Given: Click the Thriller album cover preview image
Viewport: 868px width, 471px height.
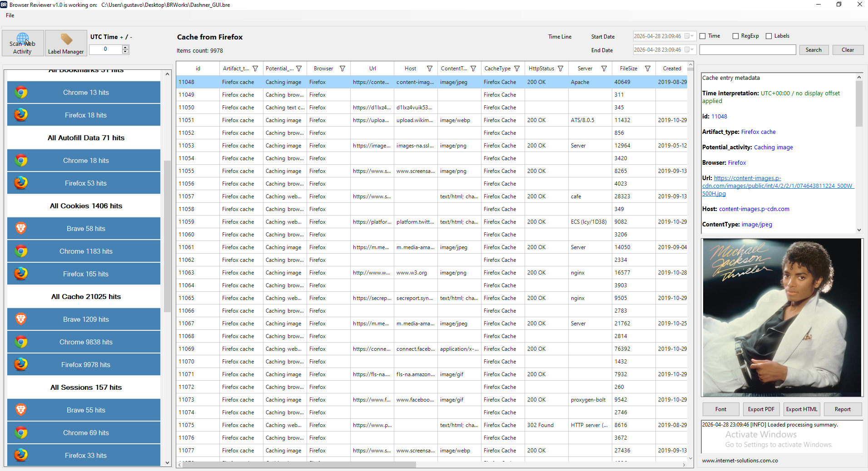Looking at the screenshot, I should [782, 318].
